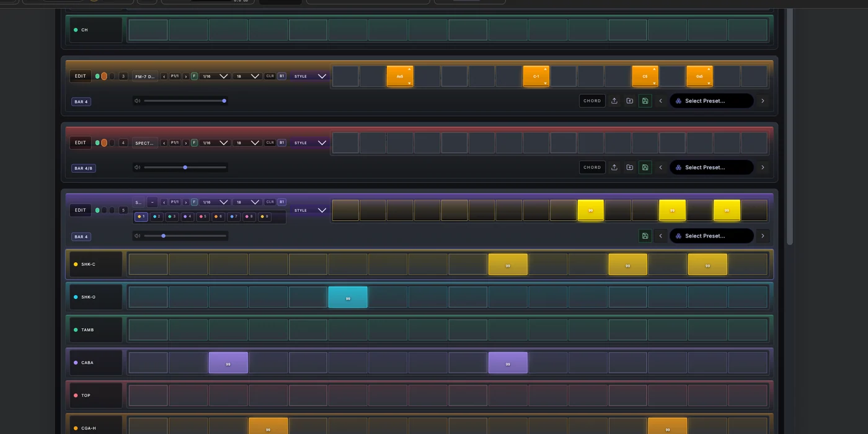The height and width of the screenshot is (434, 868).
Task: Go to next preset on FM-7 D track
Action: point(763,101)
